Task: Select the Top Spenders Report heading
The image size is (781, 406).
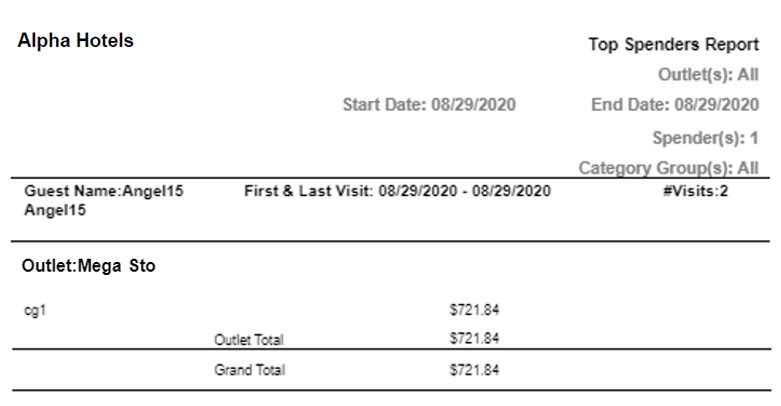Action: click(x=673, y=44)
